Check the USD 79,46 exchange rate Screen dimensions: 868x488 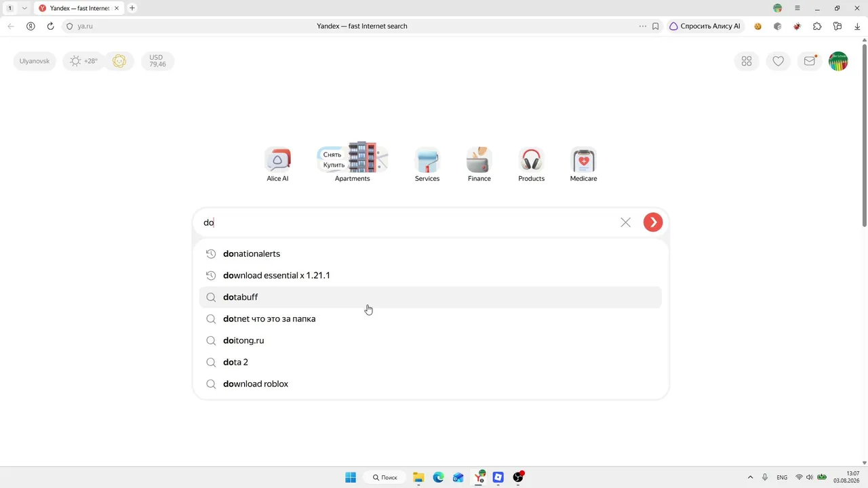157,61
